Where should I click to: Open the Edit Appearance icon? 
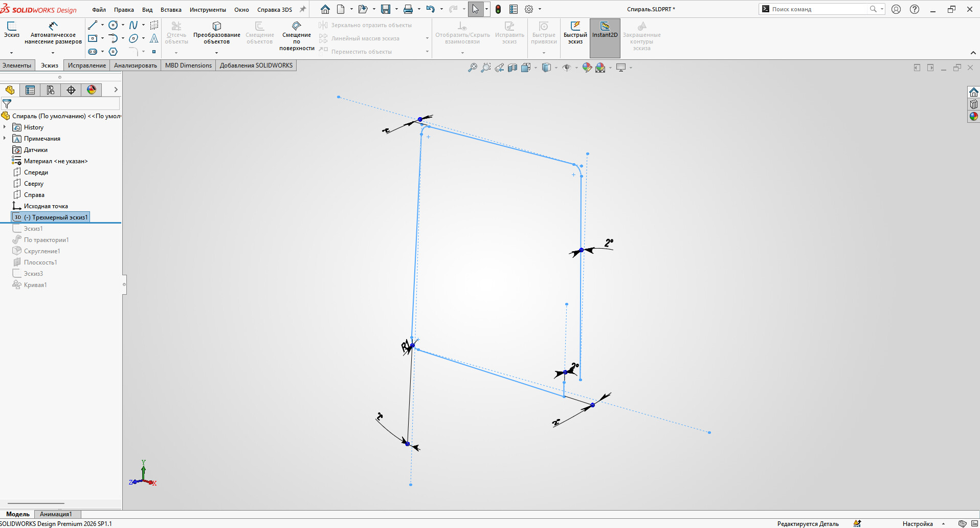[587, 68]
